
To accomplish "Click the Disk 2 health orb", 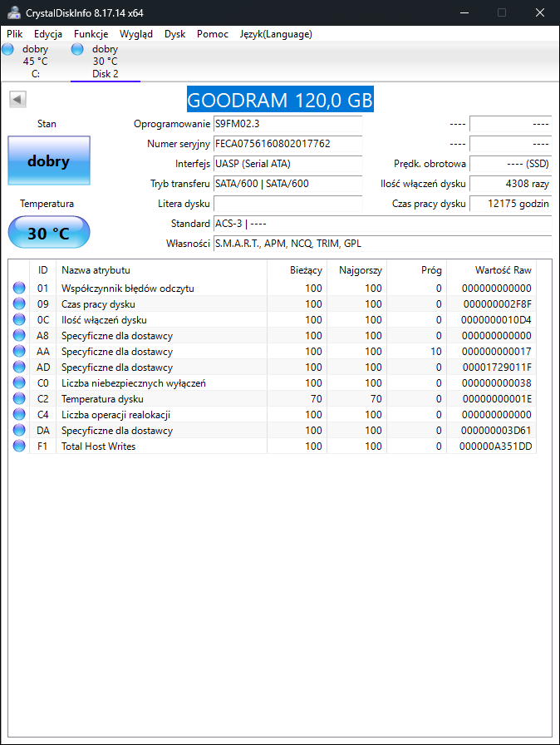I will click(77, 49).
